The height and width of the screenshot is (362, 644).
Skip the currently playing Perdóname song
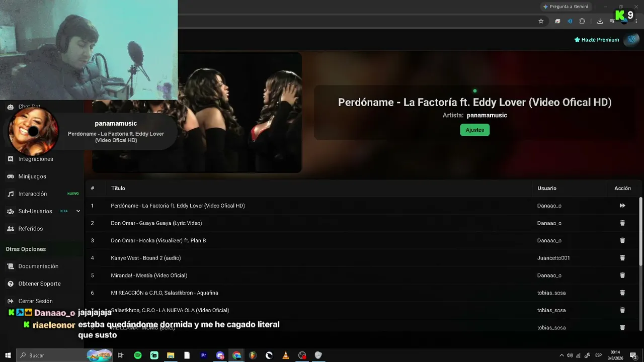tap(622, 206)
